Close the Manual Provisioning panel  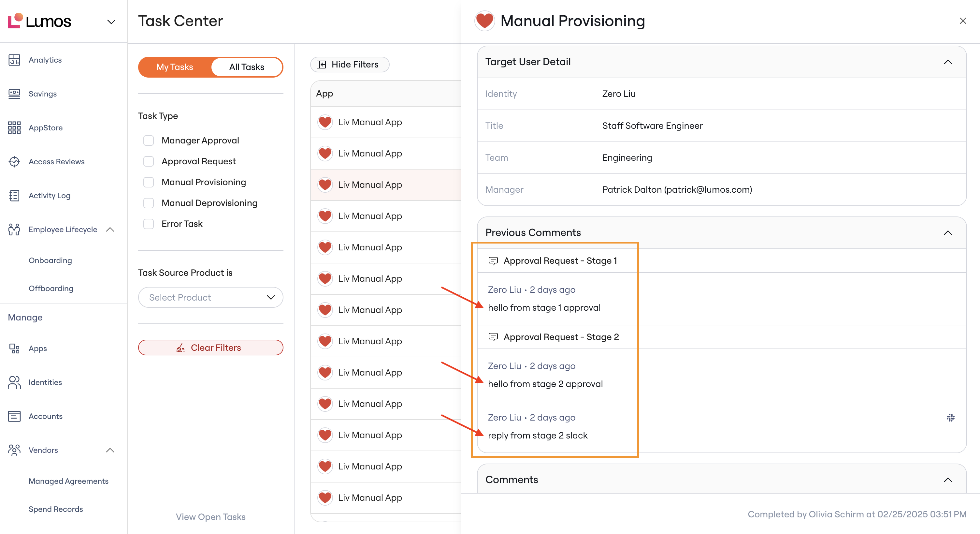[962, 21]
